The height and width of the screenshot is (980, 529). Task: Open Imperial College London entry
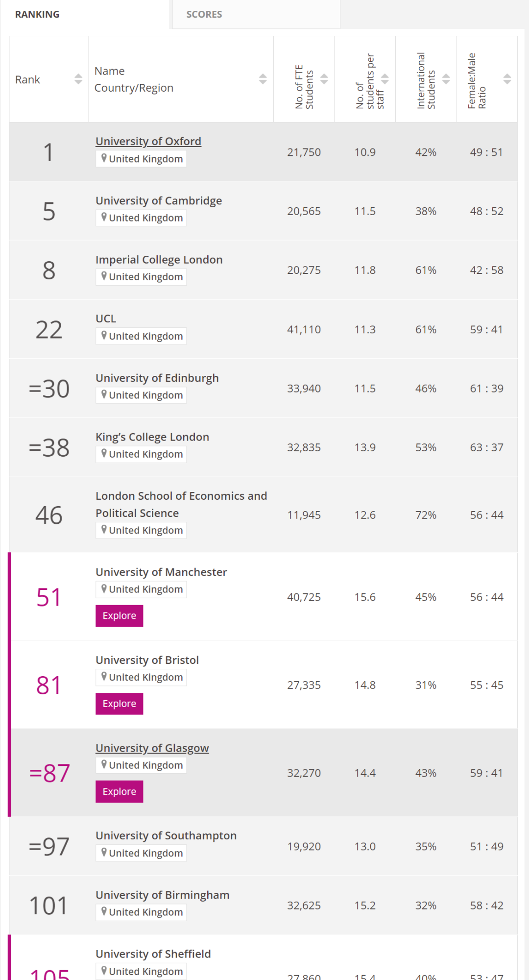point(159,260)
